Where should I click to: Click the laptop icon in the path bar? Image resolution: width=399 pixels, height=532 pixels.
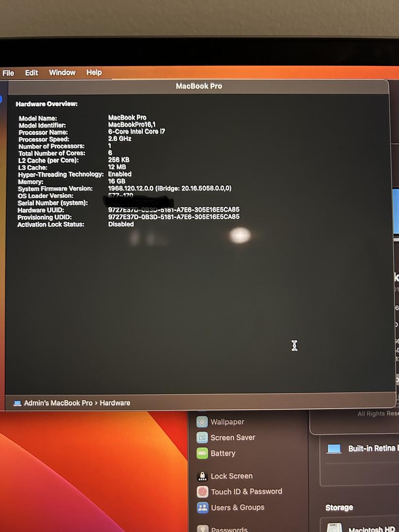pyautogui.click(x=17, y=403)
